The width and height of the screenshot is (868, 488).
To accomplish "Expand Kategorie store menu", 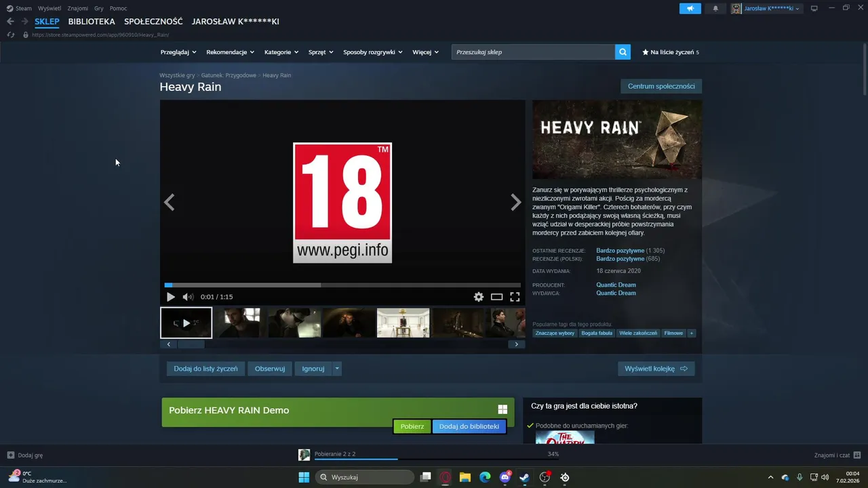I will (281, 52).
